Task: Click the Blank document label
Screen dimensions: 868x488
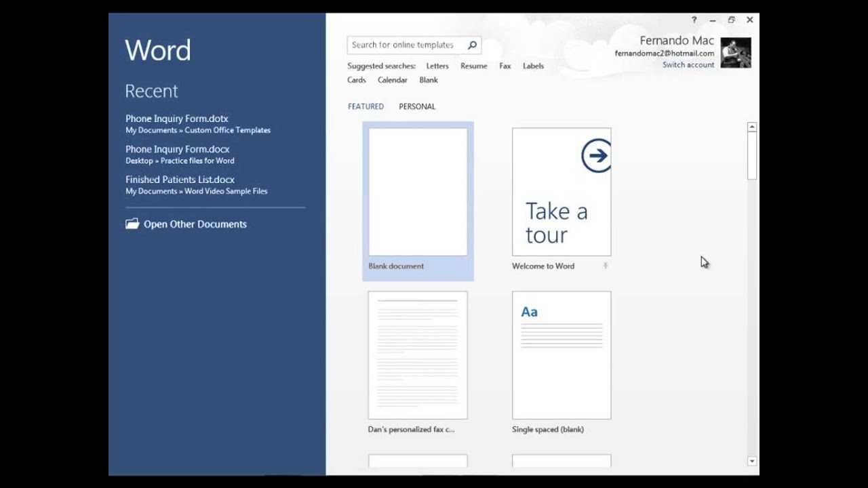Action: pyautogui.click(x=396, y=266)
